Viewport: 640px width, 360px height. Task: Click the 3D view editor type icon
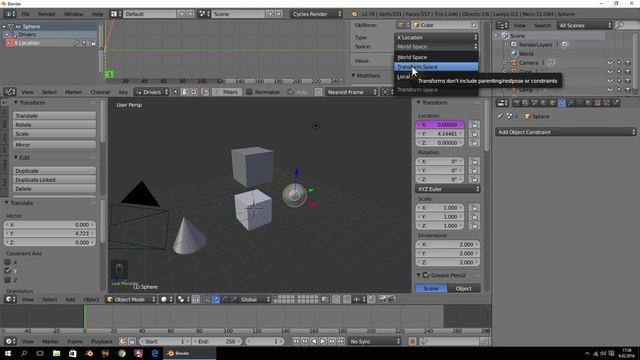[x=10, y=299]
